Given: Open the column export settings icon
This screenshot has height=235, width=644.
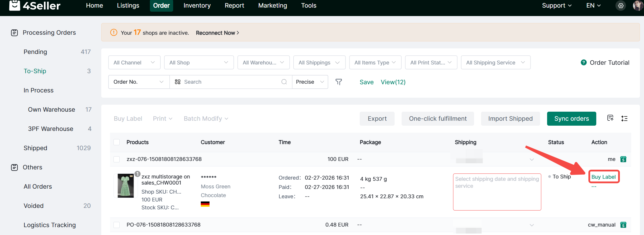Looking at the screenshot, I should 610,118.
